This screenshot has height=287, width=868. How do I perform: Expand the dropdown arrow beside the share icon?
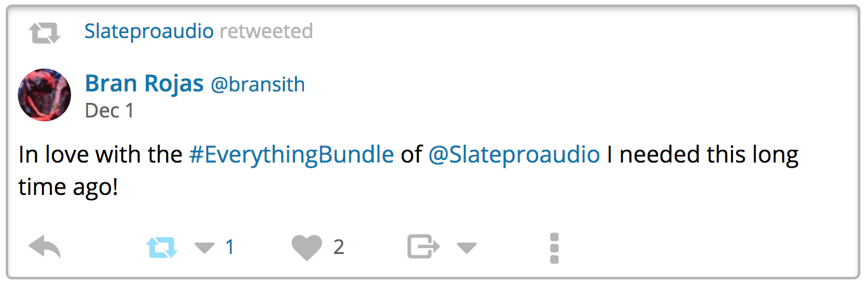(466, 248)
